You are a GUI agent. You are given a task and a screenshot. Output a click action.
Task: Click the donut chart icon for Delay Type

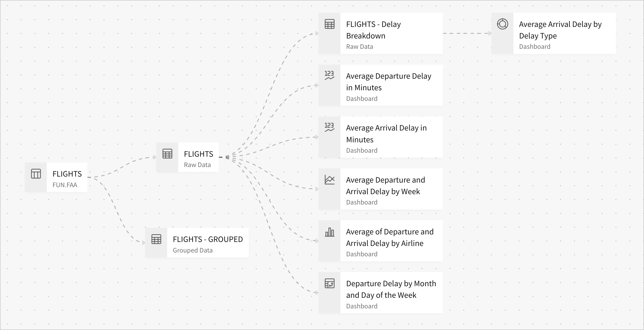pos(502,24)
